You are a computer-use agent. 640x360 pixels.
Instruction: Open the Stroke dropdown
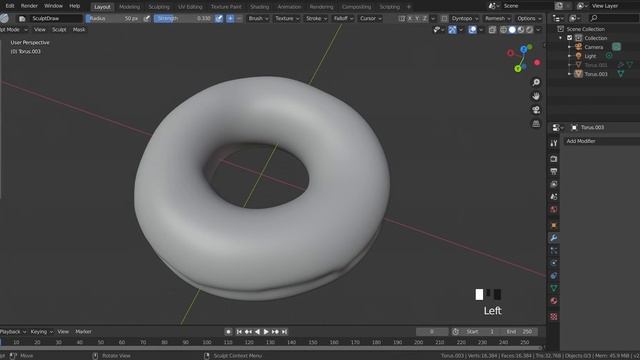tap(316, 18)
